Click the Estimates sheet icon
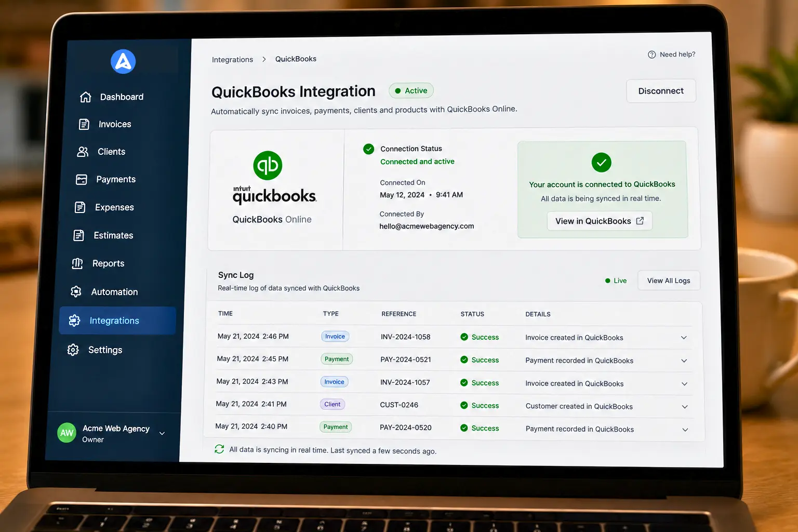This screenshot has height=532, width=798. [78, 235]
